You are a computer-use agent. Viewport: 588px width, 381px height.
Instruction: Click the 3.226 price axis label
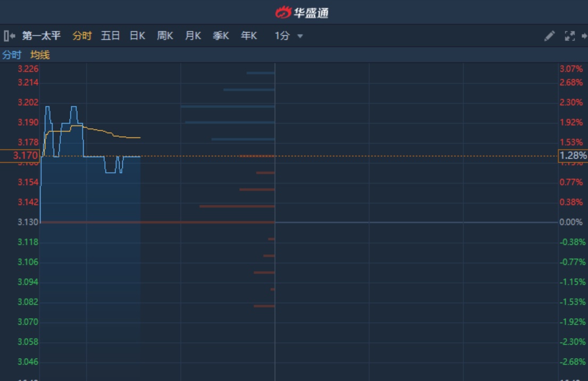[x=28, y=69]
